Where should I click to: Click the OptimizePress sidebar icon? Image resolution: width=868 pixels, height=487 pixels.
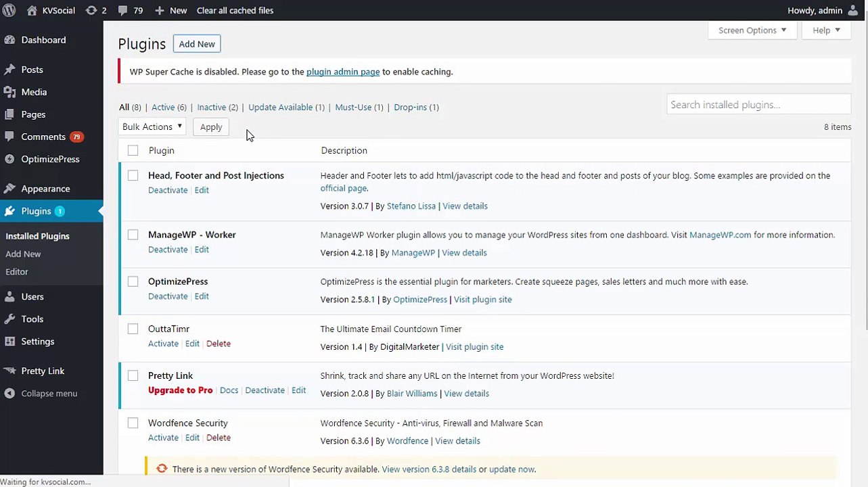tap(9, 159)
